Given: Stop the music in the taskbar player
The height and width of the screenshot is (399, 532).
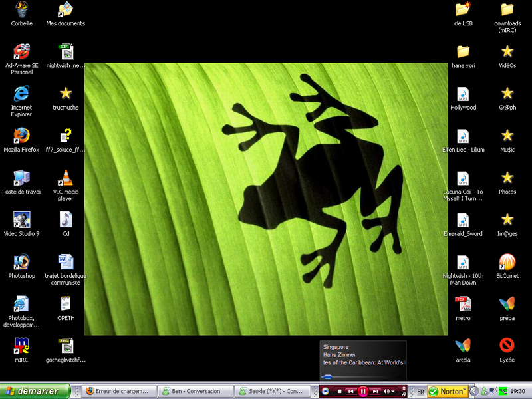Looking at the screenshot, I should point(339,392).
